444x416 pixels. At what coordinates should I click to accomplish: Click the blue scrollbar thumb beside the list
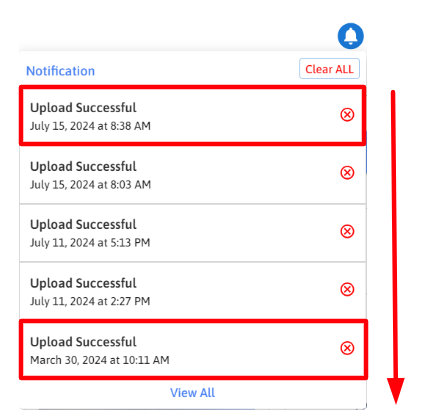pos(366,153)
